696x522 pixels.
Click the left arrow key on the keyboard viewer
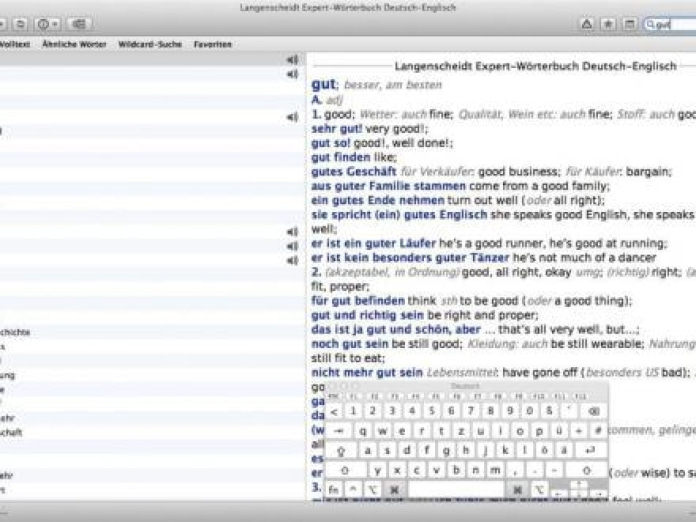pos(559,493)
